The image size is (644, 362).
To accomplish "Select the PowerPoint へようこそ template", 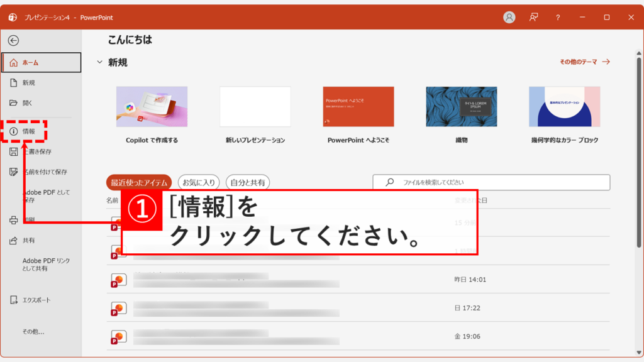I will (x=358, y=106).
